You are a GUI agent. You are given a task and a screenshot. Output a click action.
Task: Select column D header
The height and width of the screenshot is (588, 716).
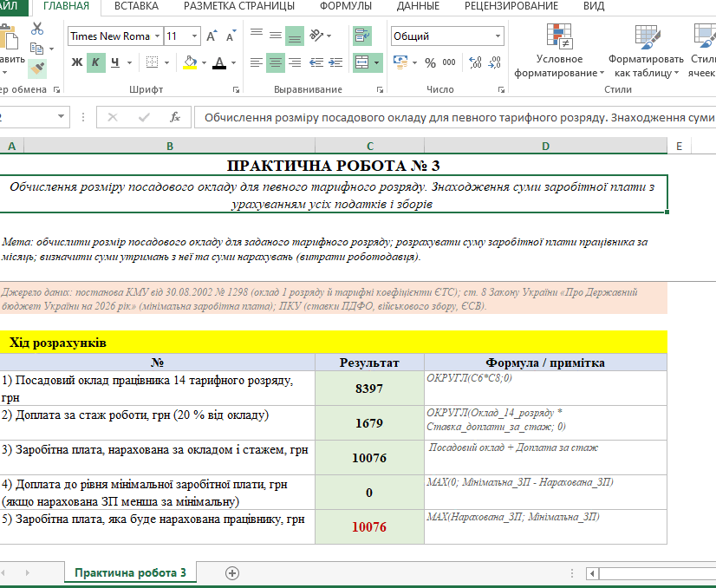(x=546, y=147)
